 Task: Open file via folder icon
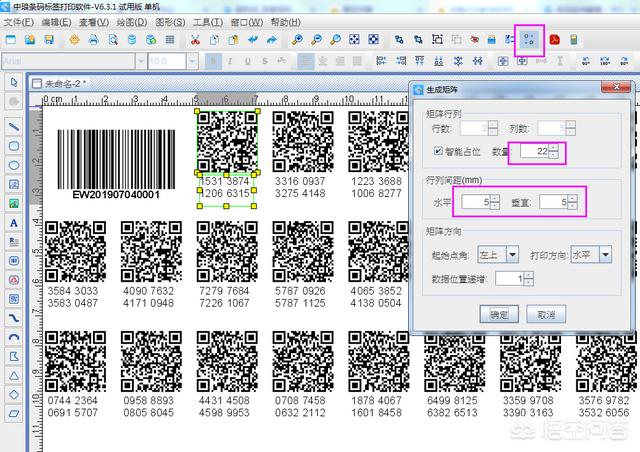[x=30, y=40]
